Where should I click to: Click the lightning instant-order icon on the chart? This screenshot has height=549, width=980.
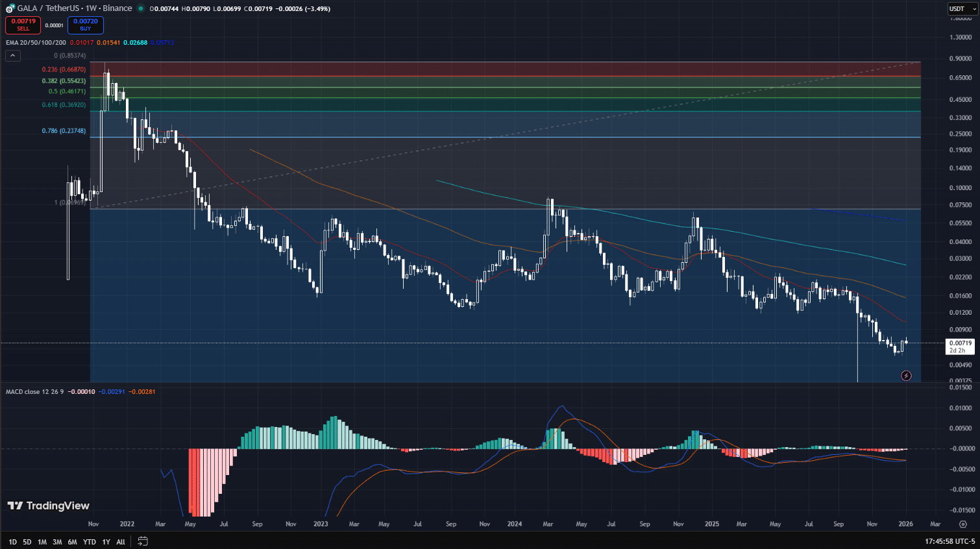tap(906, 375)
